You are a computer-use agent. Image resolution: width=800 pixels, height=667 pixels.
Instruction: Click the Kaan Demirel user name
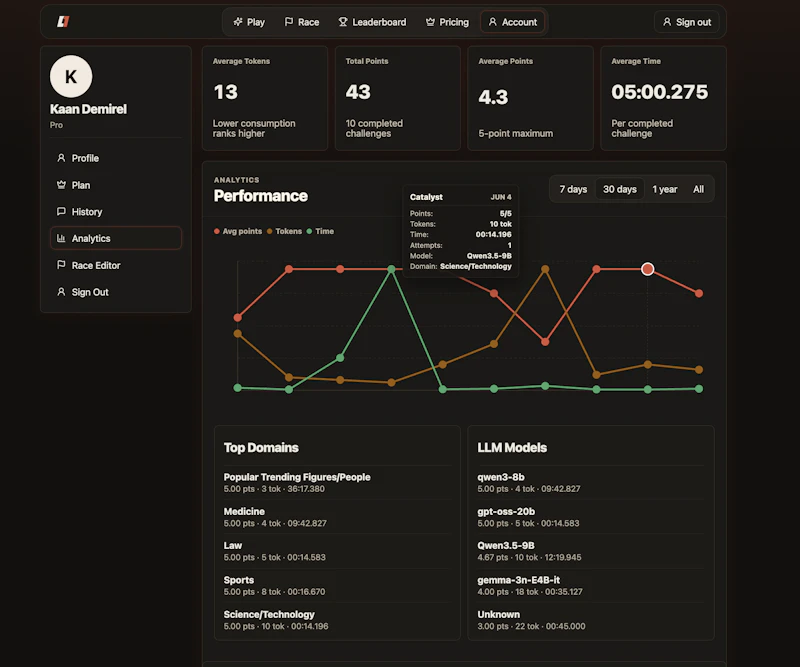(88, 109)
